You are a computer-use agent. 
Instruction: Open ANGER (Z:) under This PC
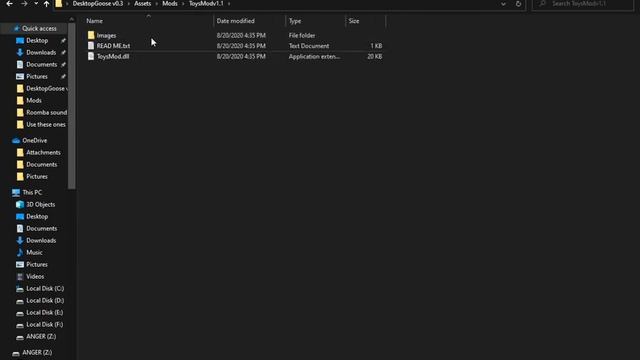point(41,336)
